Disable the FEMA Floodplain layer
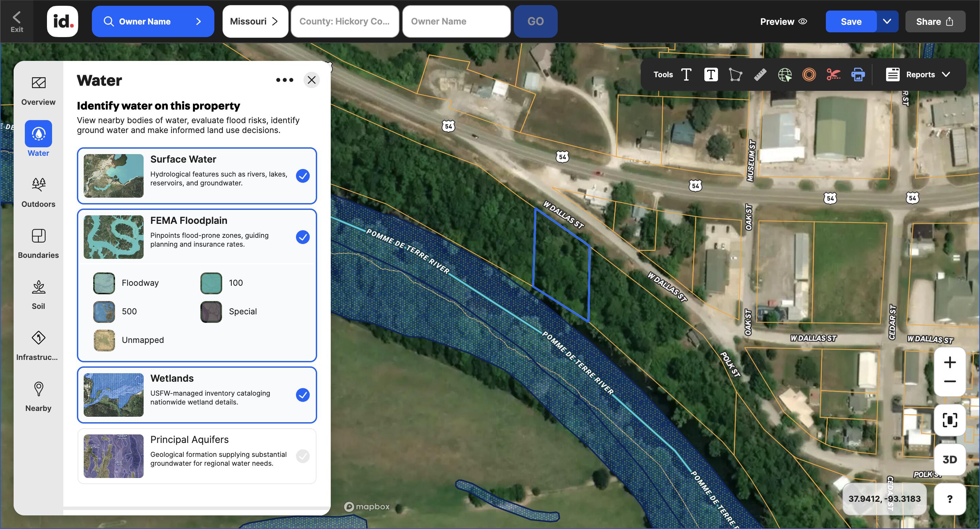The image size is (980, 529). [303, 237]
